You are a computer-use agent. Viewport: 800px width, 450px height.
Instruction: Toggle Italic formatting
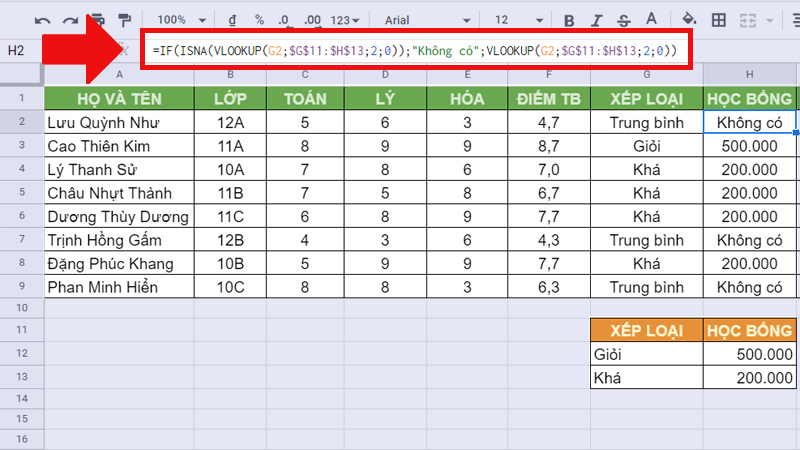point(597,19)
